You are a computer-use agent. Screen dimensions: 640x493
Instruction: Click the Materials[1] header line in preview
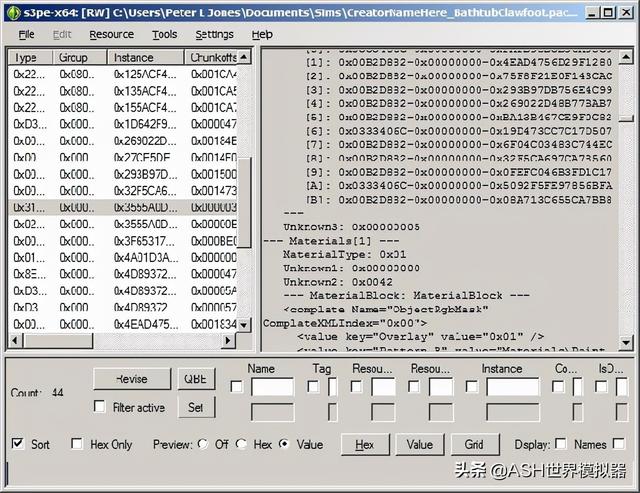[331, 241]
